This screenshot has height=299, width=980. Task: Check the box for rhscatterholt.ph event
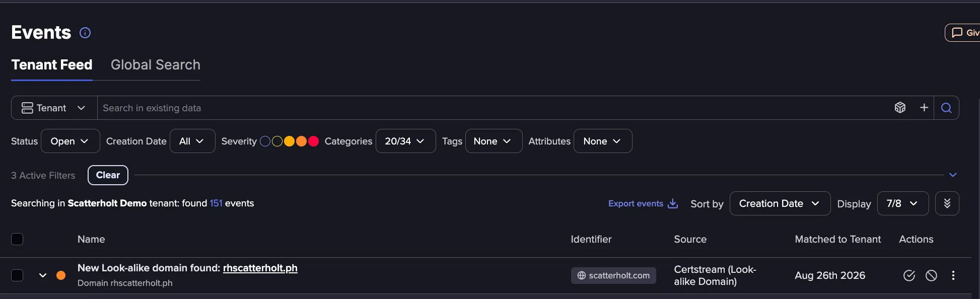tap(17, 275)
